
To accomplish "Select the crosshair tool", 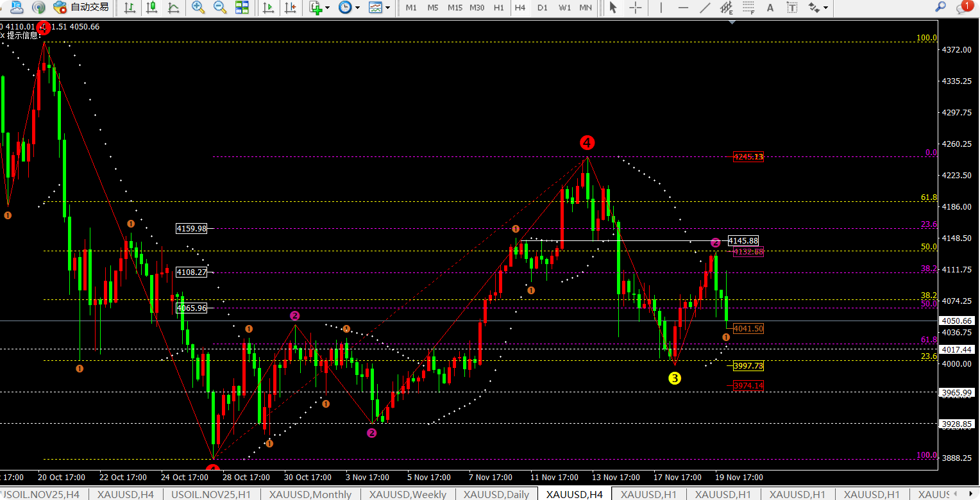I will tap(635, 8).
